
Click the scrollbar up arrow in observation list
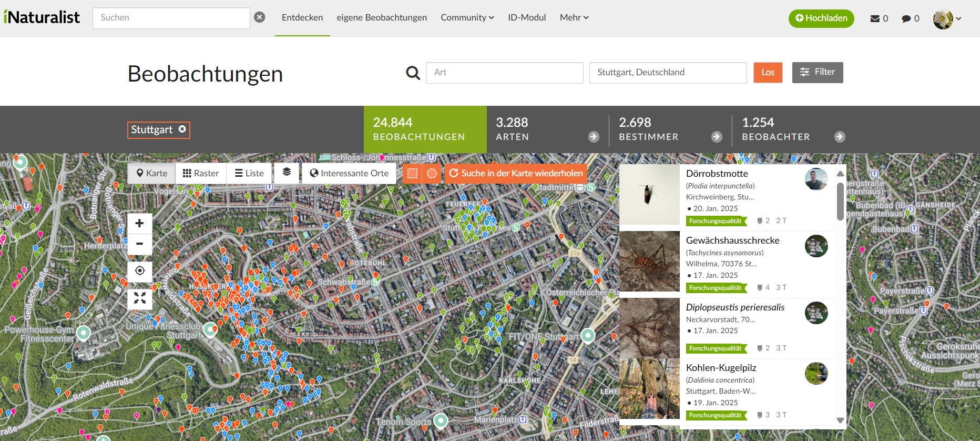click(x=840, y=174)
